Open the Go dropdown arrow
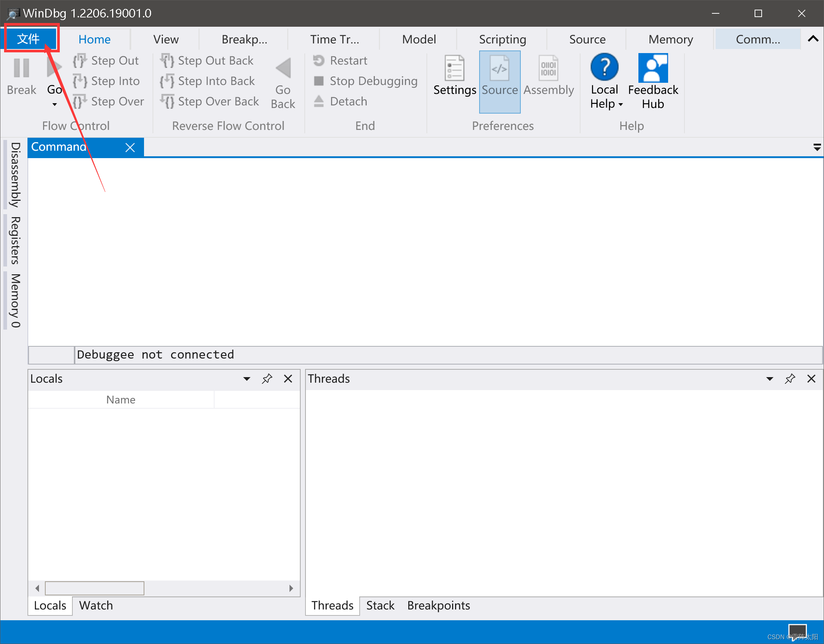The image size is (824, 644). [55, 105]
